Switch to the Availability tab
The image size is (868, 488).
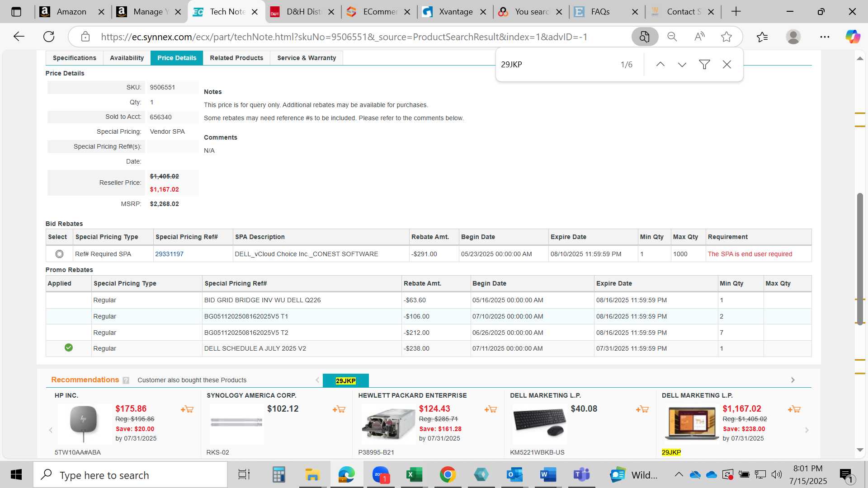(127, 58)
